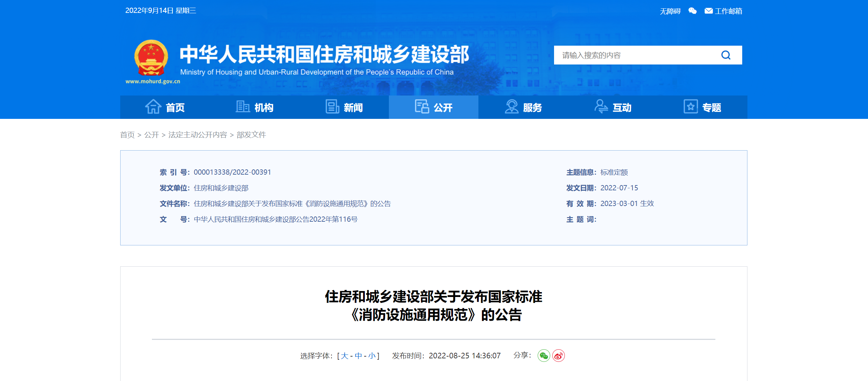
Task: Set font size to 大
Action: click(x=344, y=356)
